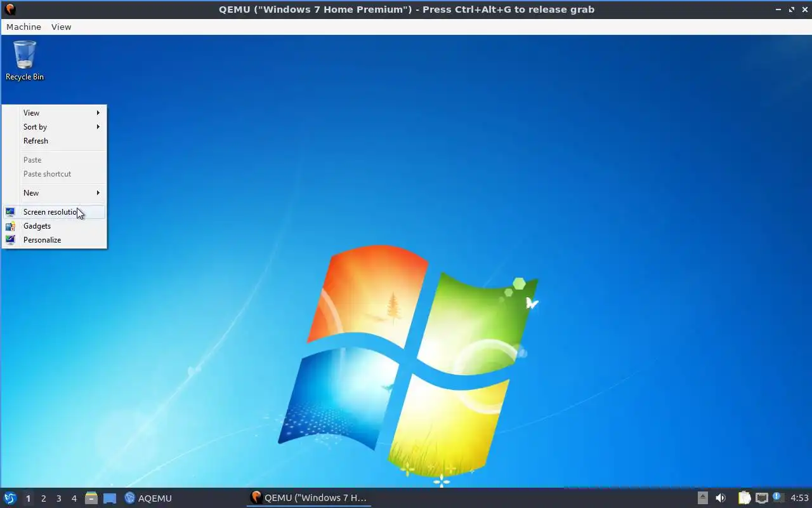
Task: Expand the Sort by submenu arrow
Action: 98,127
